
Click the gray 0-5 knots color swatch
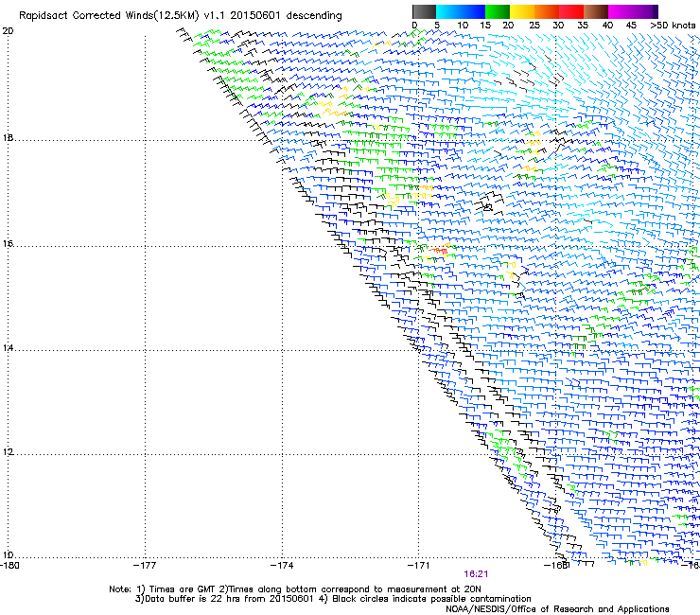point(424,11)
